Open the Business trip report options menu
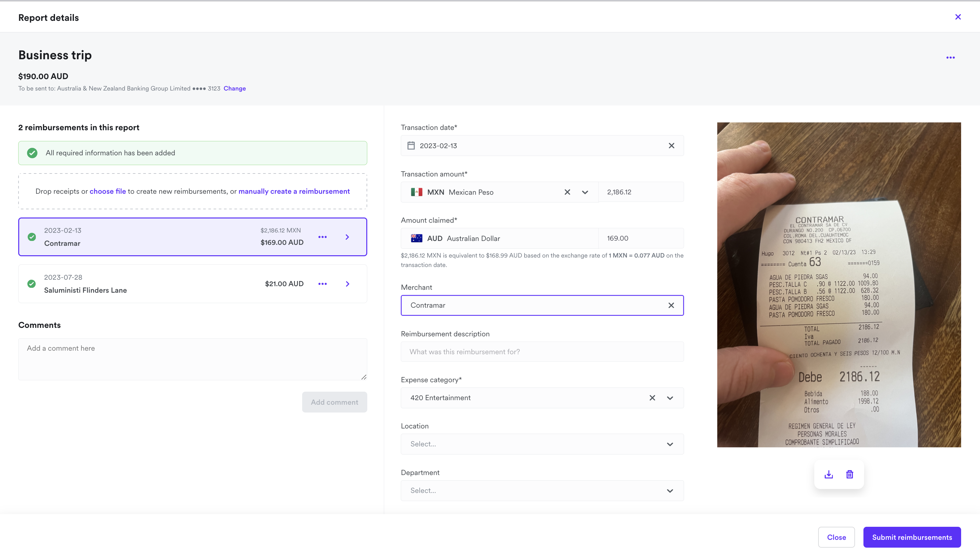The height and width of the screenshot is (560, 980). coord(950,58)
